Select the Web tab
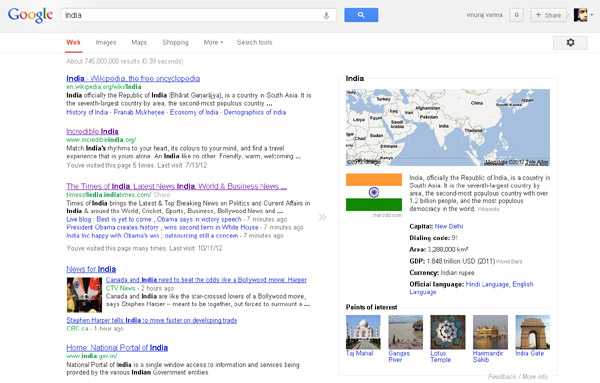This screenshot has width=600, height=383. [73, 42]
